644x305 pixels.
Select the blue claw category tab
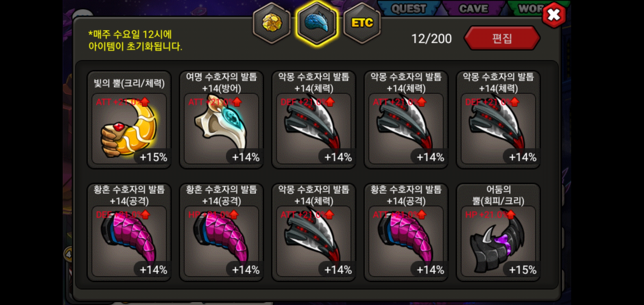tap(317, 23)
